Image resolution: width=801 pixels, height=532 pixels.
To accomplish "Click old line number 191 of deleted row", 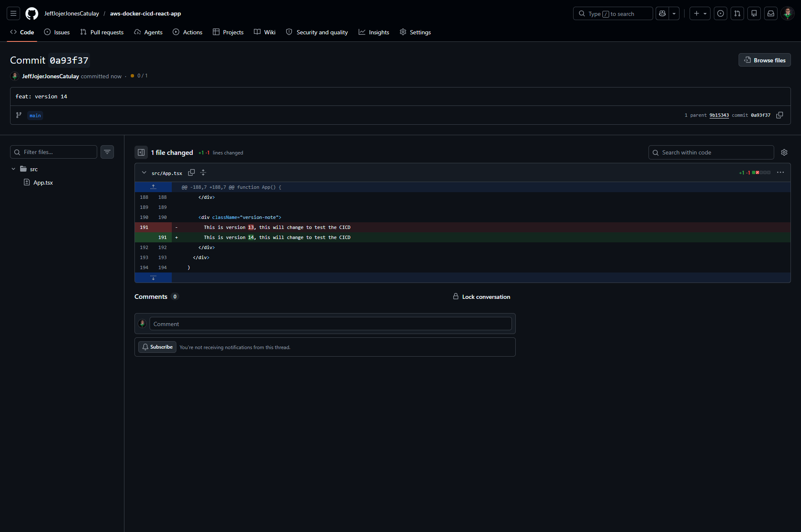I will coord(144,227).
